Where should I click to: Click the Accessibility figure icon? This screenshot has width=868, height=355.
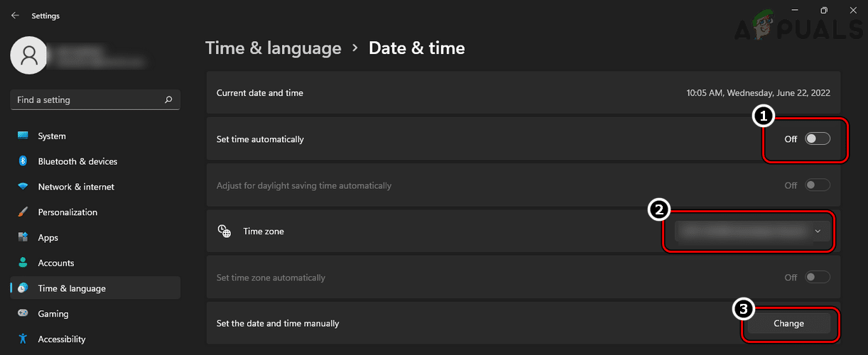[23, 339]
